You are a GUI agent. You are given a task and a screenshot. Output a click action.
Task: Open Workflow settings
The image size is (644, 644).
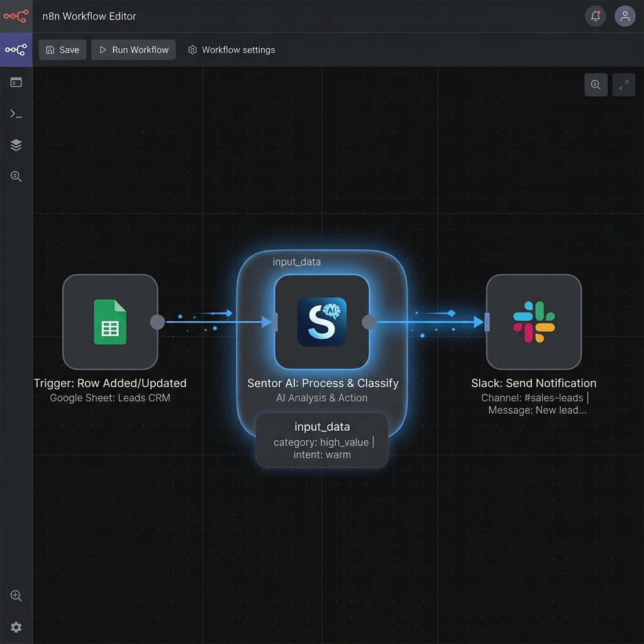[x=231, y=50]
